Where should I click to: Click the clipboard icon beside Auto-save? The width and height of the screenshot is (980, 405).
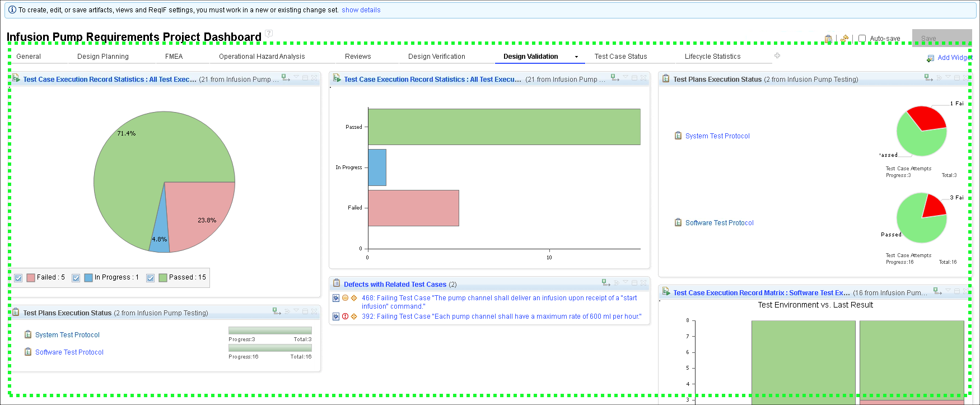828,39
